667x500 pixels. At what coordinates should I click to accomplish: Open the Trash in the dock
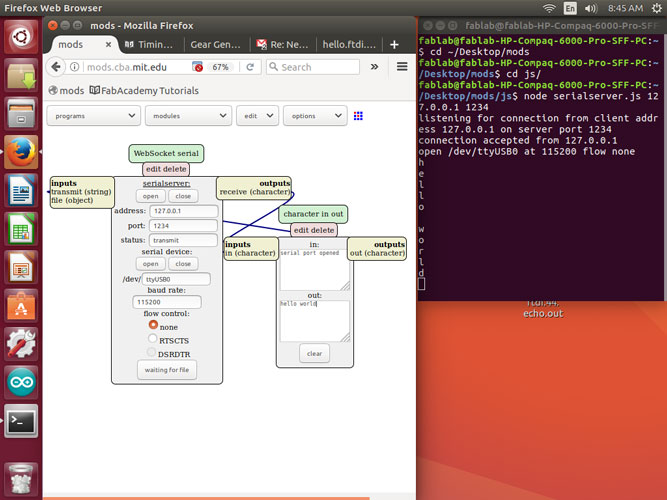21,479
